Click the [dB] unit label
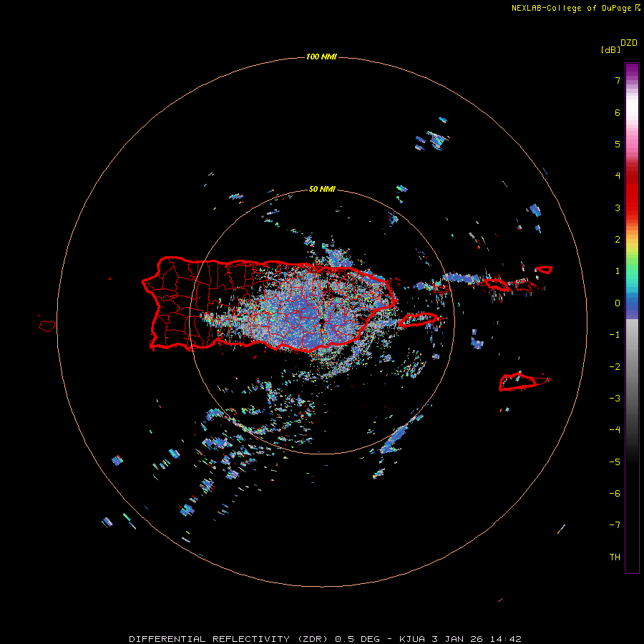The image size is (644, 644). [610, 49]
